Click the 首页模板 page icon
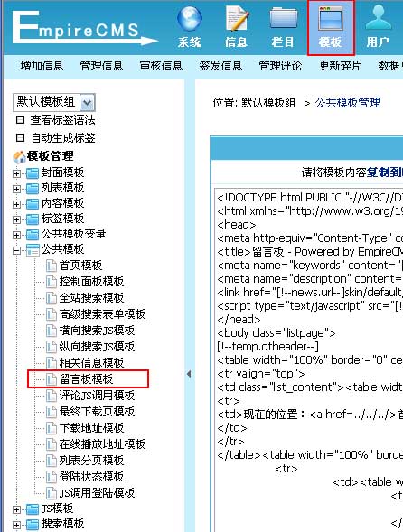403x532 pixels. click(x=52, y=266)
